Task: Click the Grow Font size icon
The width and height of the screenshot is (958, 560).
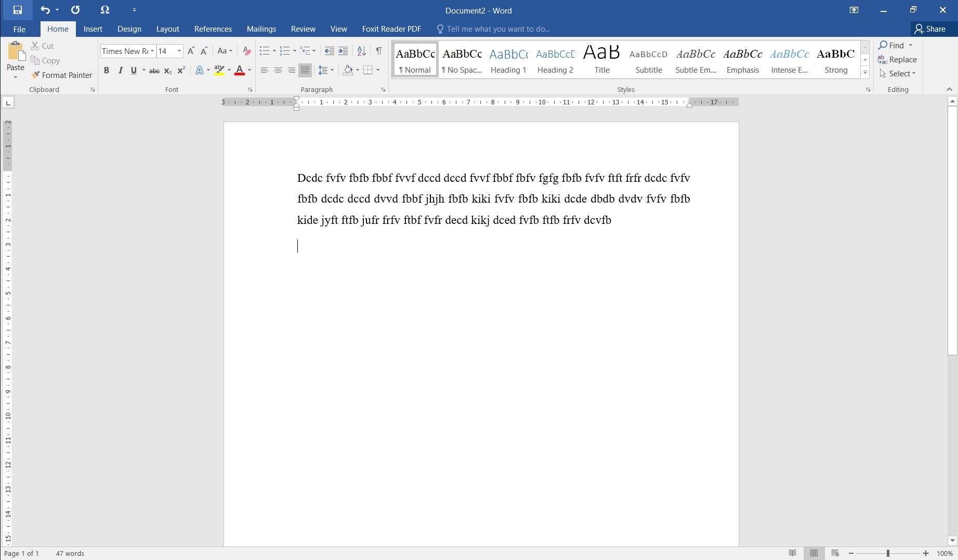Action: pos(191,51)
